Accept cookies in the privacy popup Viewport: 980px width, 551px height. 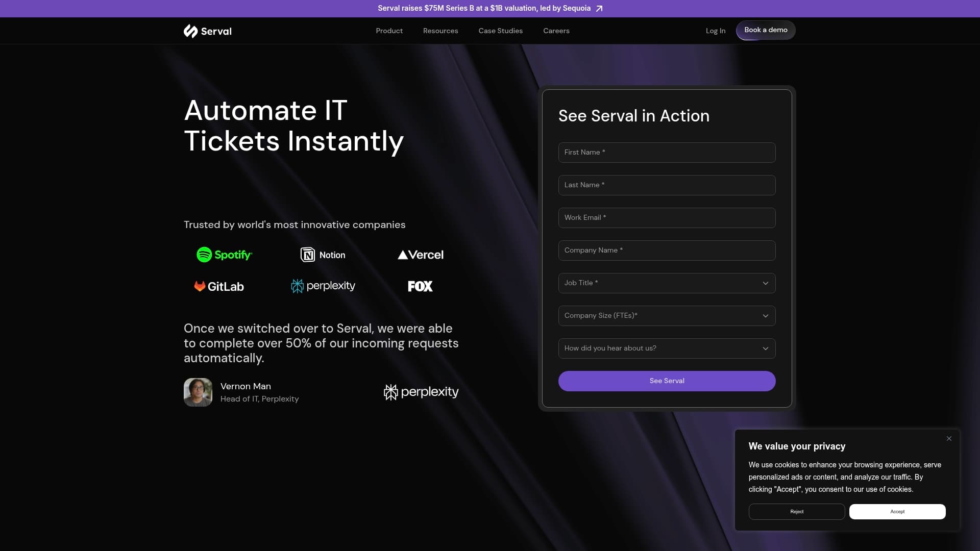click(x=897, y=512)
